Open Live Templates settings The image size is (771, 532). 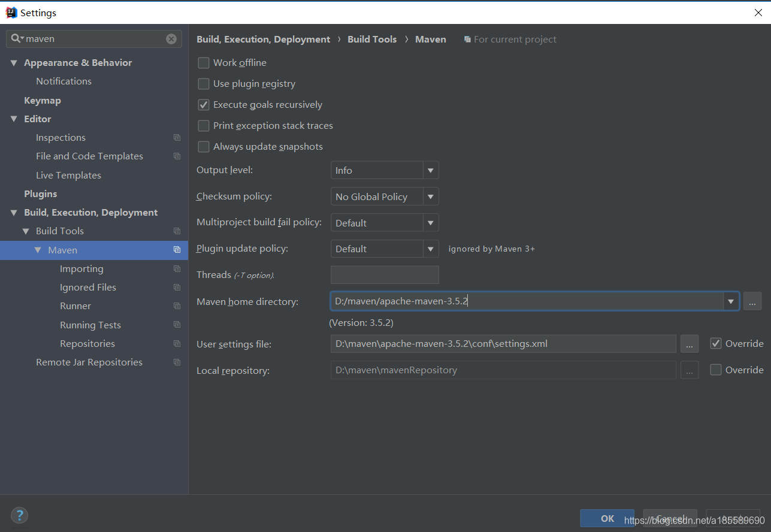pos(68,176)
